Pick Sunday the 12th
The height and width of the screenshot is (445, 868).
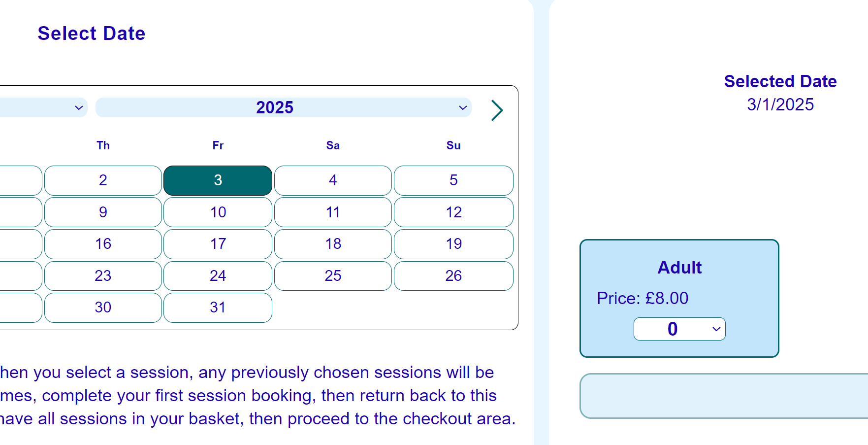click(453, 212)
